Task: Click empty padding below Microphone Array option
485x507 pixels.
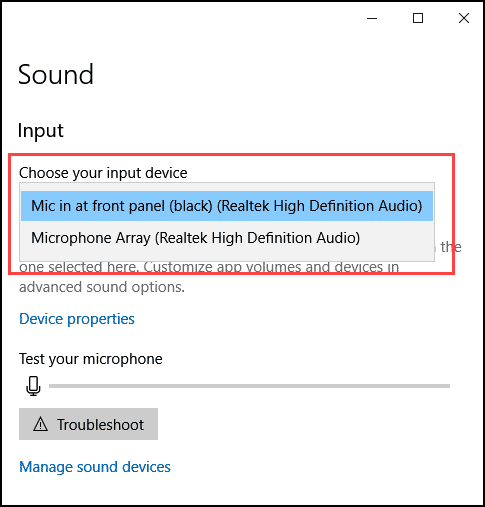Action: pos(227,257)
